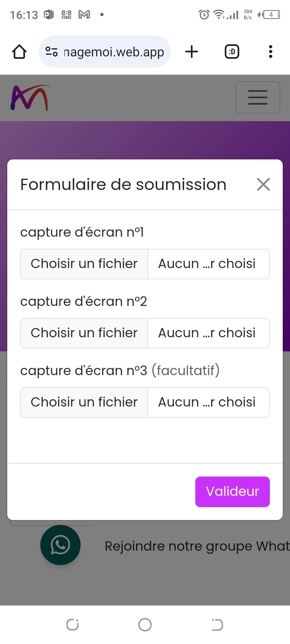Click the first 'Aucun …r choisi' file field

[207, 264]
